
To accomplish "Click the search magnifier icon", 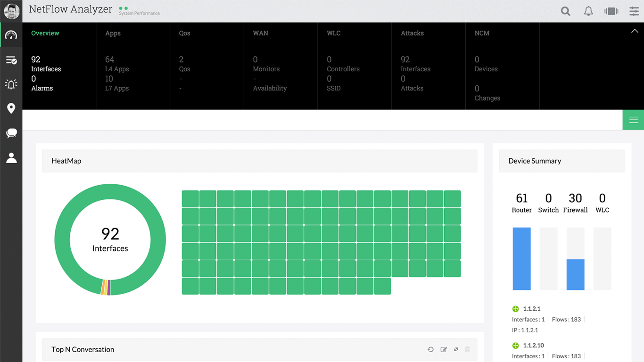I will (x=566, y=11).
